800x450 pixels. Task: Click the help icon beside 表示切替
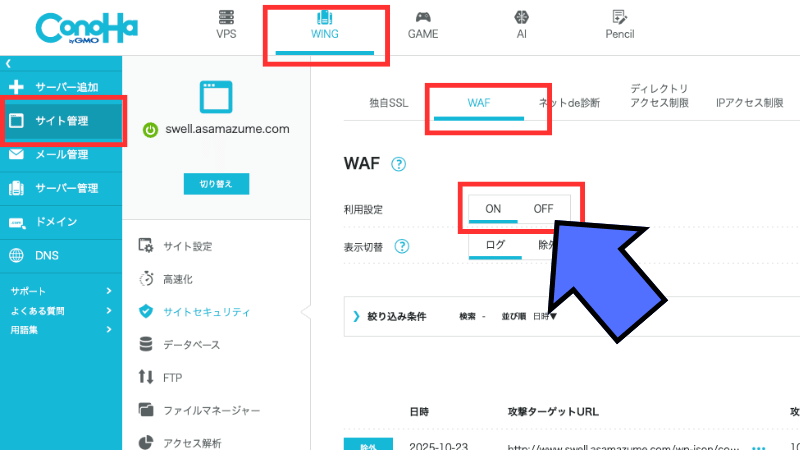coord(403,246)
